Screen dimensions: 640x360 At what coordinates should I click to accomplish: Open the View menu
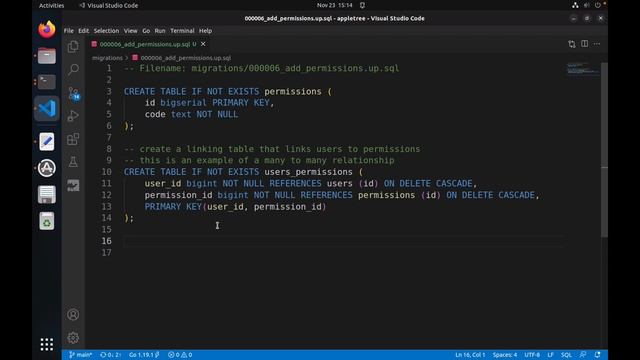(131, 31)
